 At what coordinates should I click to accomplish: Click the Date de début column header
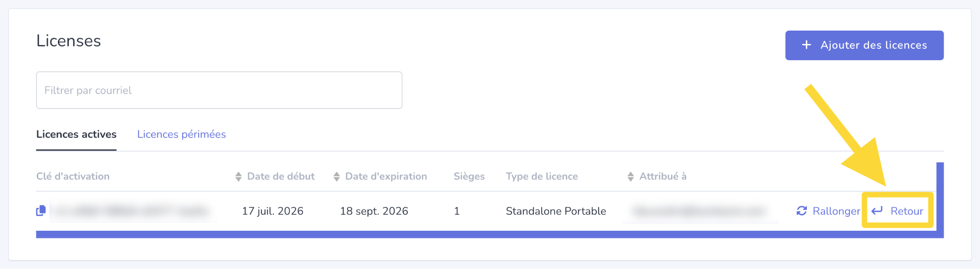tap(280, 176)
